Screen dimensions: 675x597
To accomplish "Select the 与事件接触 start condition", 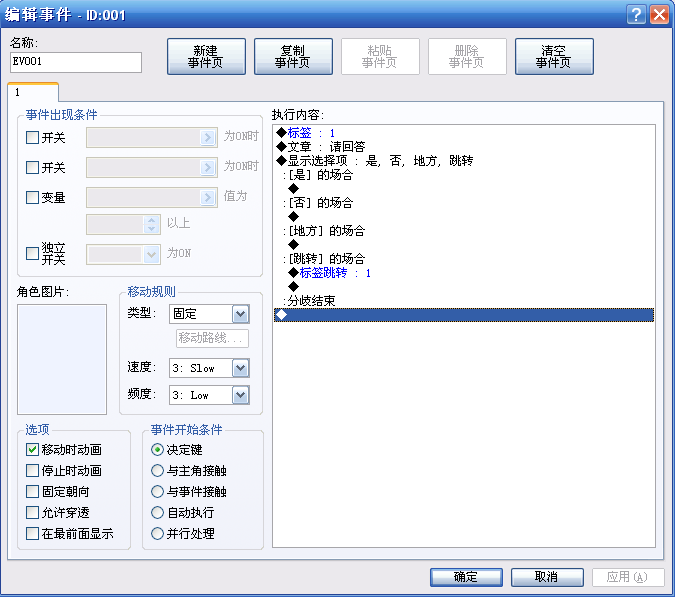I will click(157, 492).
